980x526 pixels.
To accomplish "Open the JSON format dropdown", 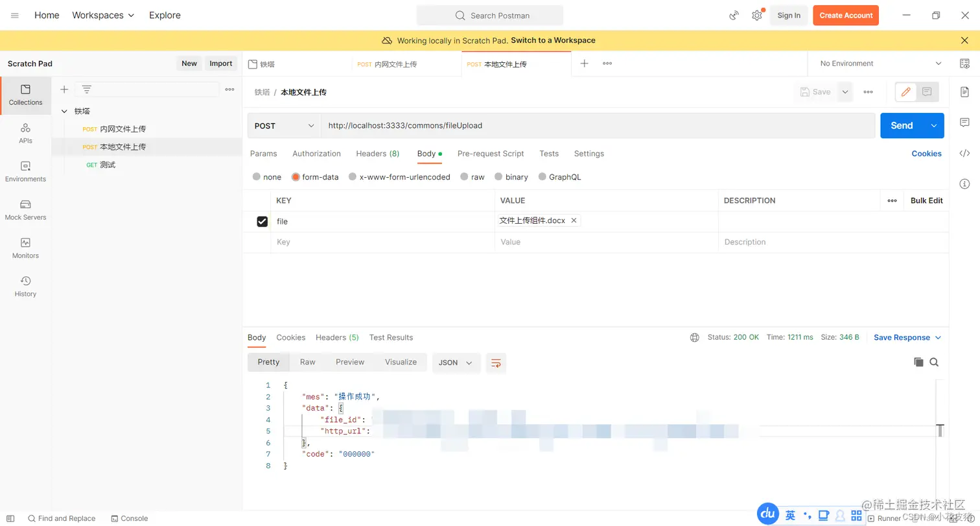I will (456, 363).
